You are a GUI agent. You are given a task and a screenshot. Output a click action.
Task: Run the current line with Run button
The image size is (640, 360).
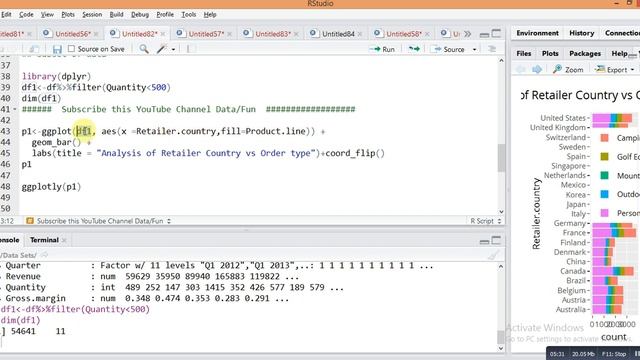pos(382,49)
